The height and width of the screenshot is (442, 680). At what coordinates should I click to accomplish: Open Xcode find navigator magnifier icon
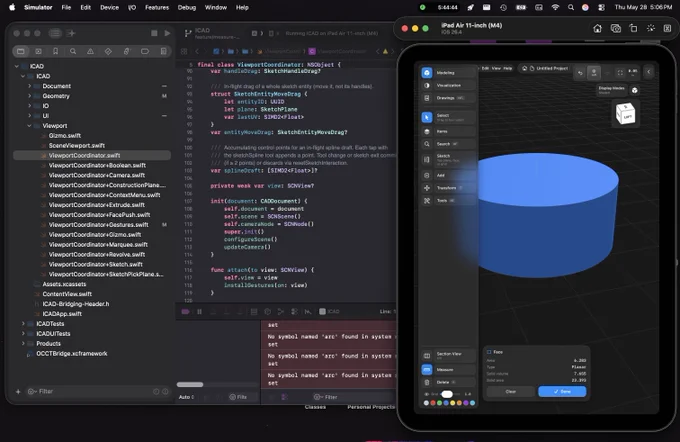73,51
